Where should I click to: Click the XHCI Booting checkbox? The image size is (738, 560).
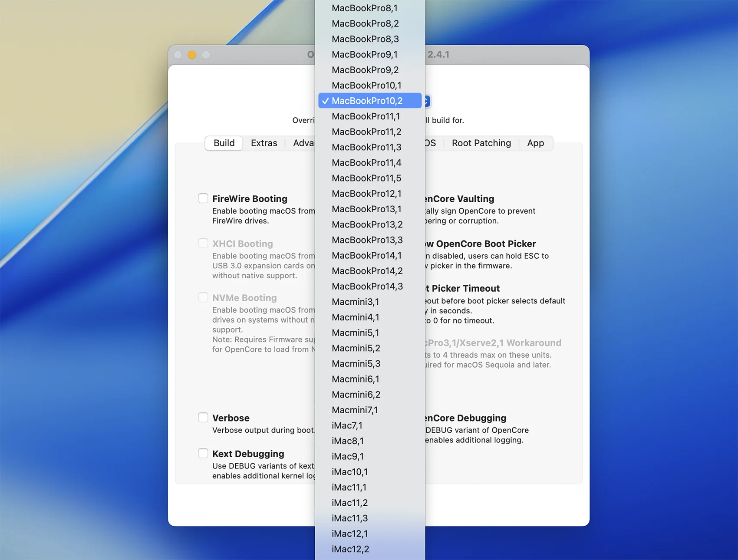[203, 243]
